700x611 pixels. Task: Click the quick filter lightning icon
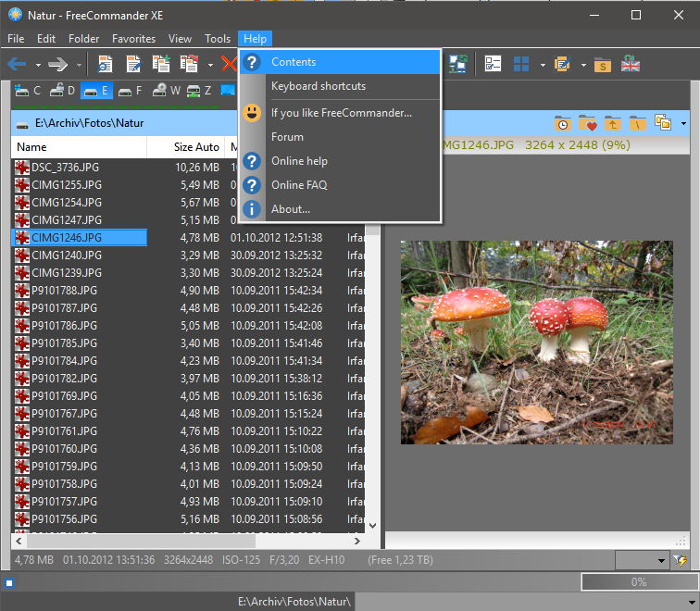pyautogui.click(x=680, y=561)
